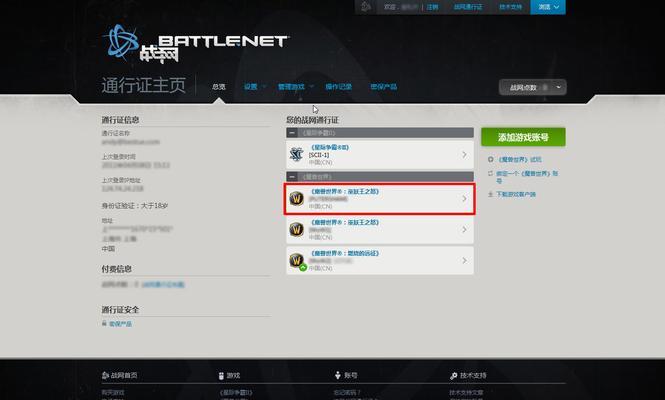Image resolution: width=665 pixels, height=400 pixels.
Task: Click the second World of Warcraft account icon
Action: tap(296, 229)
